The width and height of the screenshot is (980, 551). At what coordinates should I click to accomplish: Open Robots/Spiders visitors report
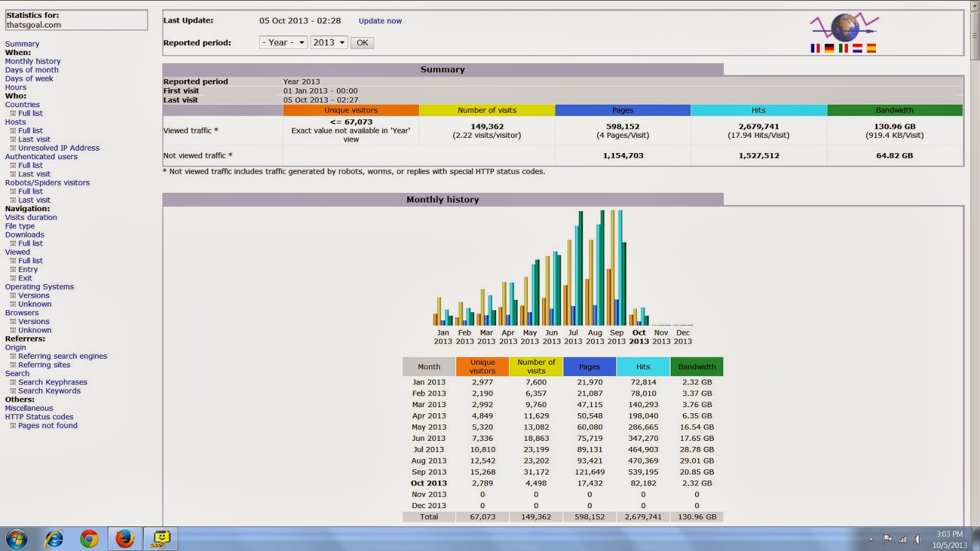click(x=47, y=182)
